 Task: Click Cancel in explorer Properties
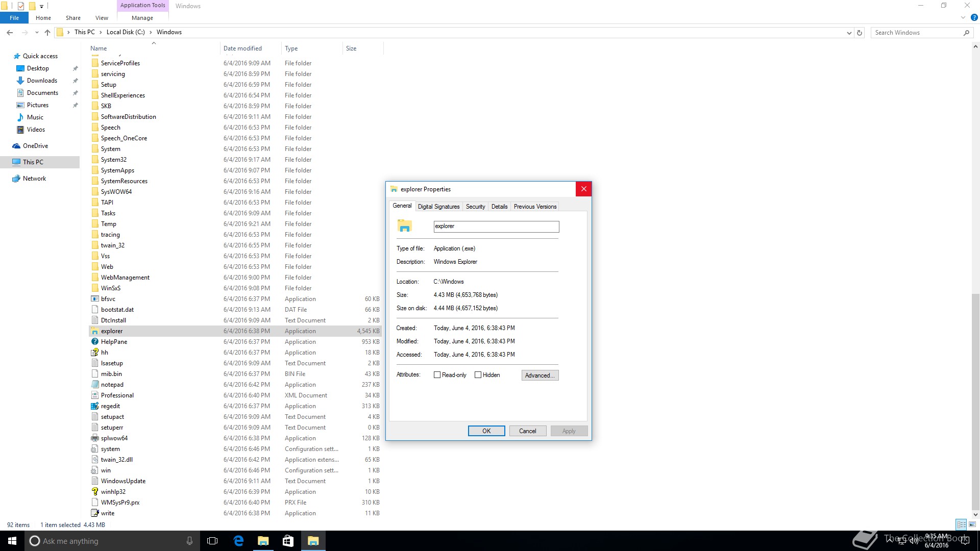click(527, 431)
